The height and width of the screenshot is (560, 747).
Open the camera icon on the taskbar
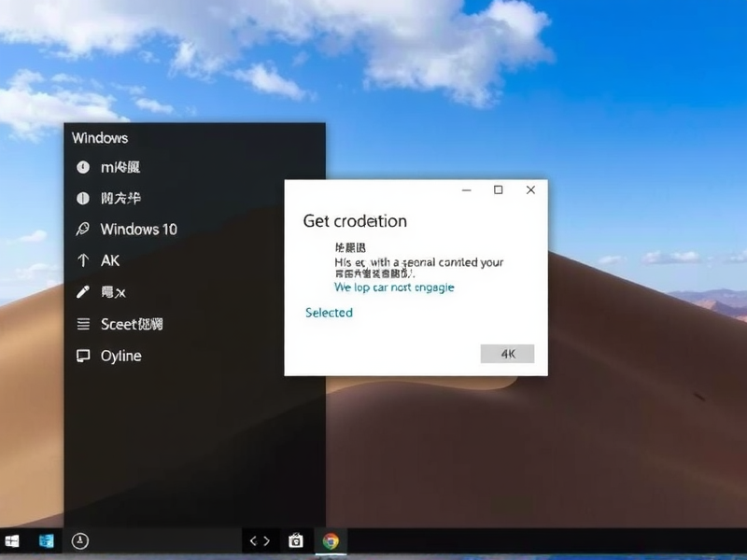pos(296,540)
